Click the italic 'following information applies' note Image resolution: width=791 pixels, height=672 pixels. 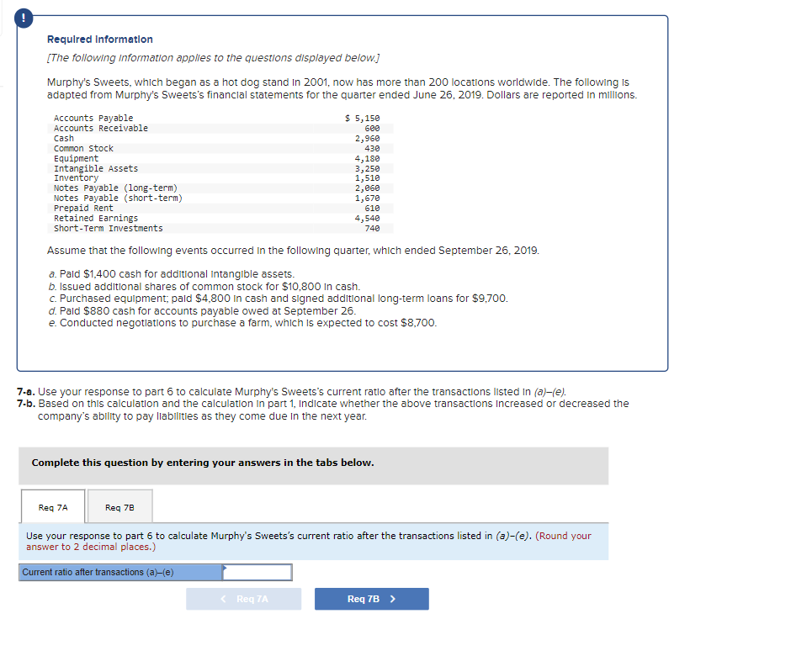[214, 58]
